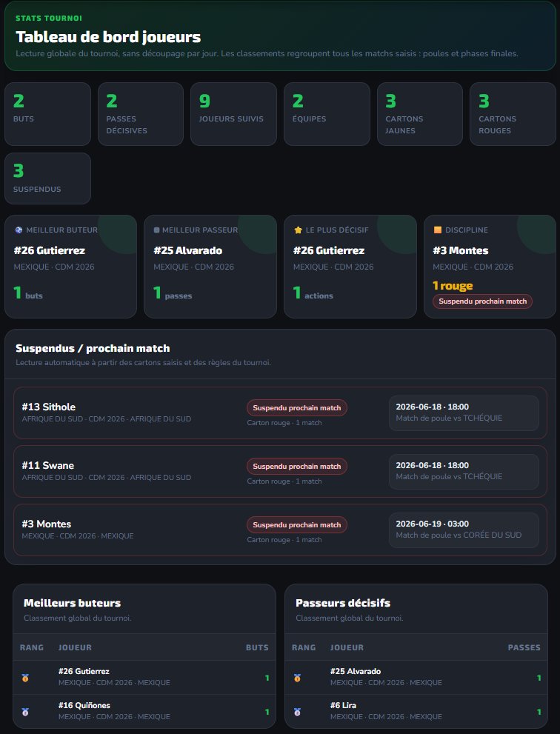Screen dimensions: 560x734
Task: Click the STATS TOURNOI label
Action: tap(49, 19)
